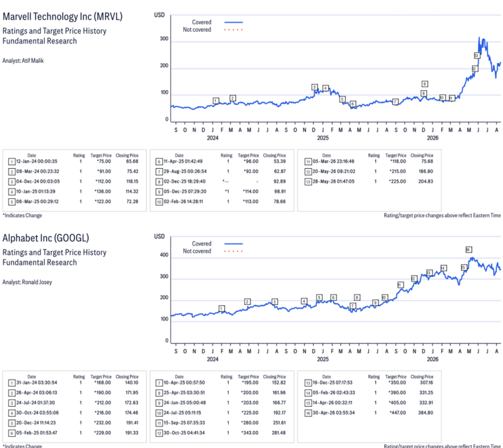Screen dimensions: 503x448
Task: Select Alphabet table date 10-Apr-25 00:57:50
Action: tap(184, 383)
